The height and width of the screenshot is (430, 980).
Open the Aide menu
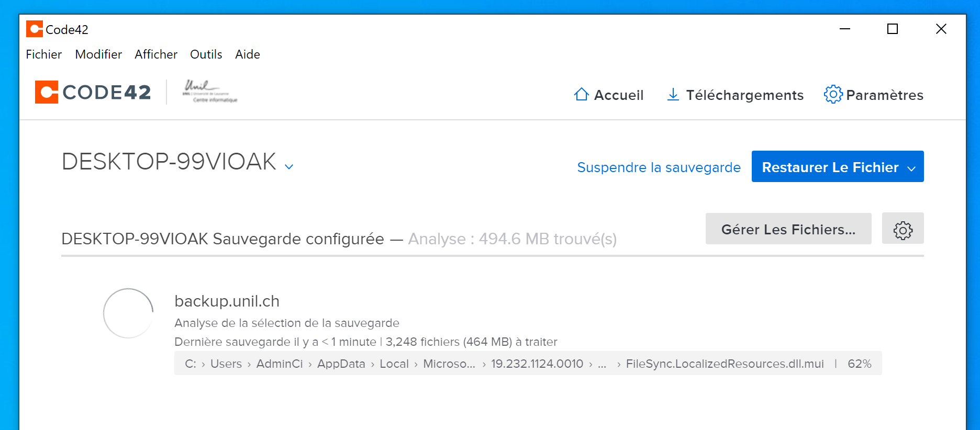coord(248,54)
